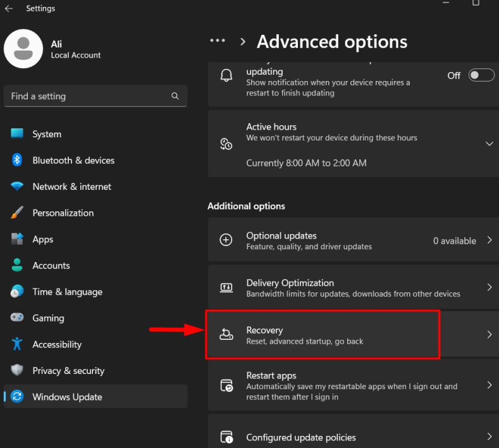Open Optional updates via its chevron
The height and width of the screenshot is (448, 499).
pos(489,240)
